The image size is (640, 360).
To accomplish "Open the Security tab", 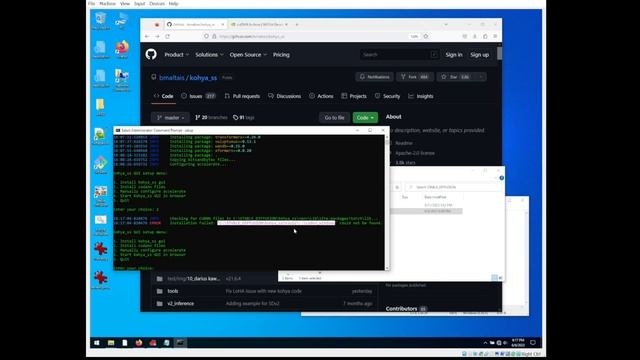I will (387, 96).
